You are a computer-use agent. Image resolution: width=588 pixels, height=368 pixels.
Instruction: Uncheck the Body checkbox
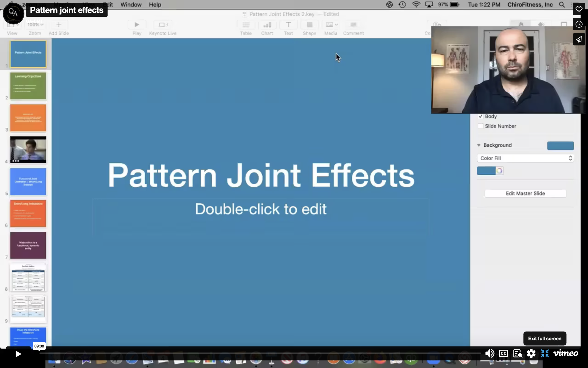click(x=480, y=116)
